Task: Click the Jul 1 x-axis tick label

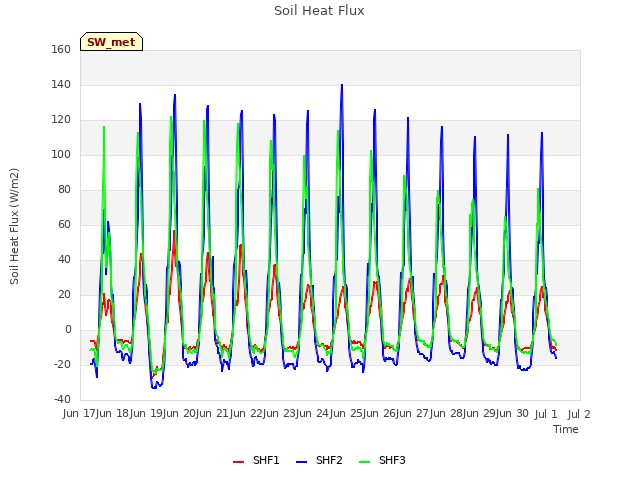Action: (x=546, y=414)
